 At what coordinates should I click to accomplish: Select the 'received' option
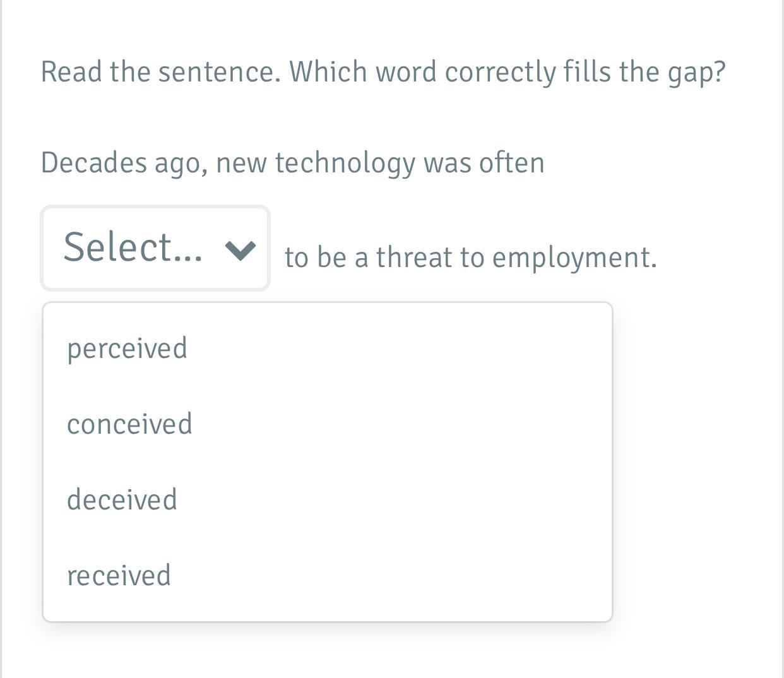click(x=119, y=575)
